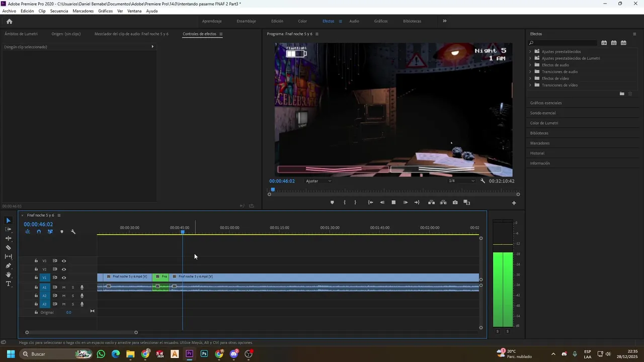
Task: Click the Lift button
Action: 431,203
